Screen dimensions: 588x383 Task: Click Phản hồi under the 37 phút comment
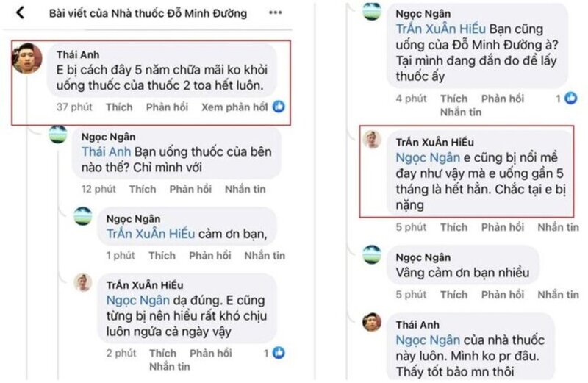(167, 107)
